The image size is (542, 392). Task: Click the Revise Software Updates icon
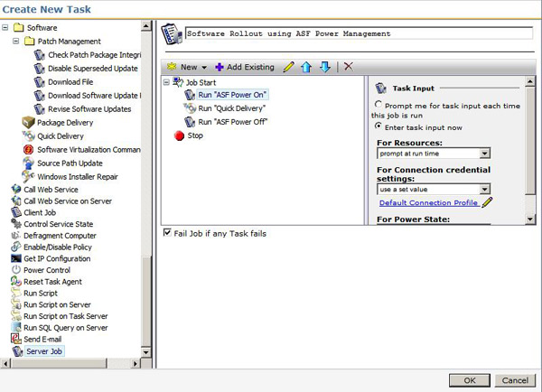(x=40, y=109)
